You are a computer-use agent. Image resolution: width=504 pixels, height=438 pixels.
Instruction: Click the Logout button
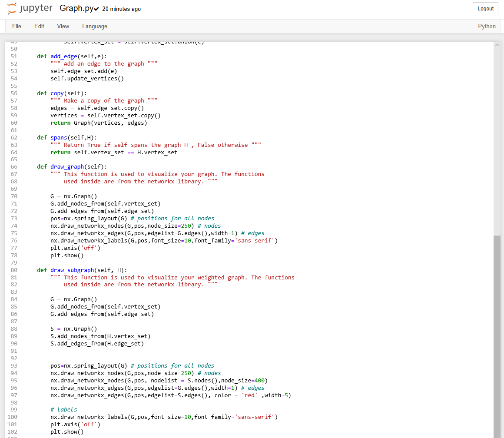[485, 9]
